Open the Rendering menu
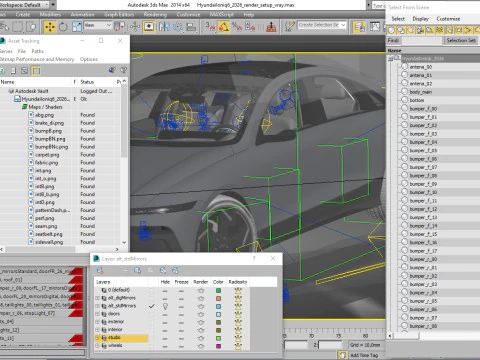 pyautogui.click(x=155, y=14)
